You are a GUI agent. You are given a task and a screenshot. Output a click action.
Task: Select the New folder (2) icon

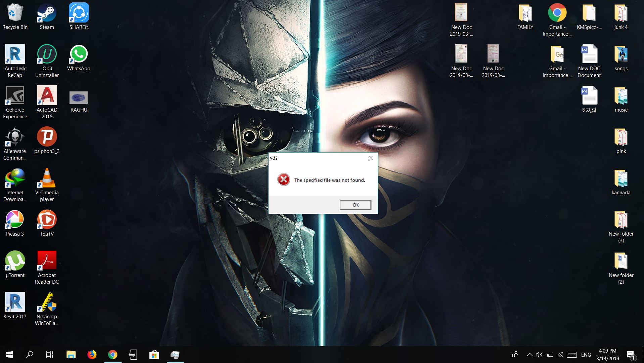point(621,268)
